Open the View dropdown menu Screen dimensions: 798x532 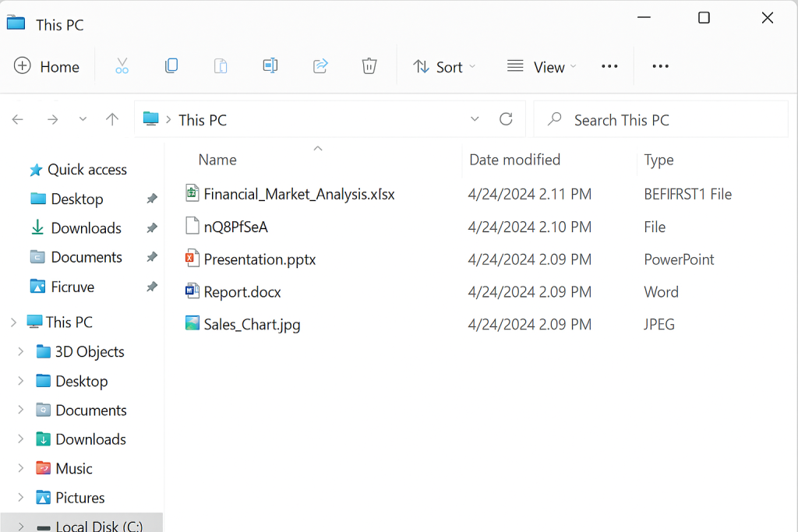542,67
